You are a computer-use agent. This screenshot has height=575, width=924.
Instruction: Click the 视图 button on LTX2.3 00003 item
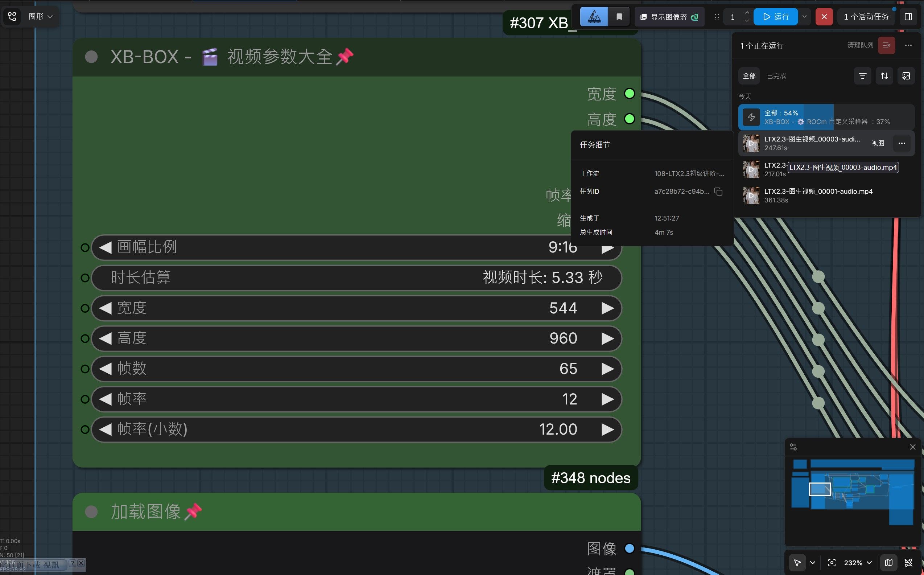coord(878,143)
